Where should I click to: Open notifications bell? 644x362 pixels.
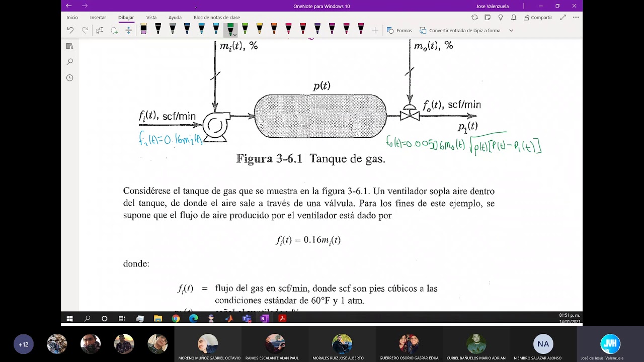514,17
